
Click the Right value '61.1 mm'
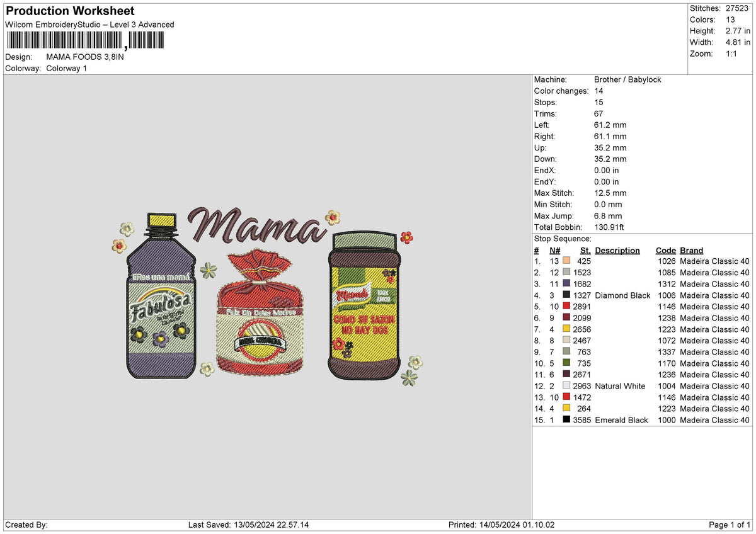click(610, 136)
